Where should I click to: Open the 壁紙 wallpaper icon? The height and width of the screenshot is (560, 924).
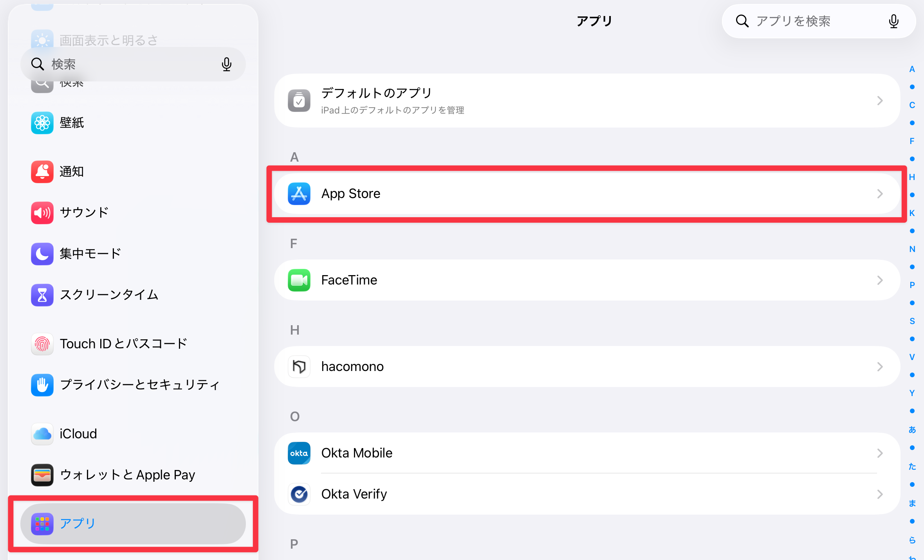42,123
